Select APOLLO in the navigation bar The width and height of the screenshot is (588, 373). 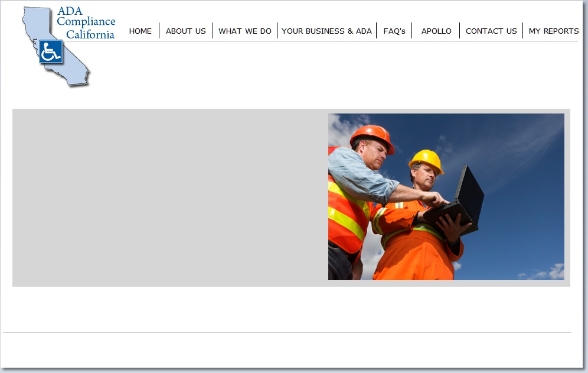[x=436, y=31]
